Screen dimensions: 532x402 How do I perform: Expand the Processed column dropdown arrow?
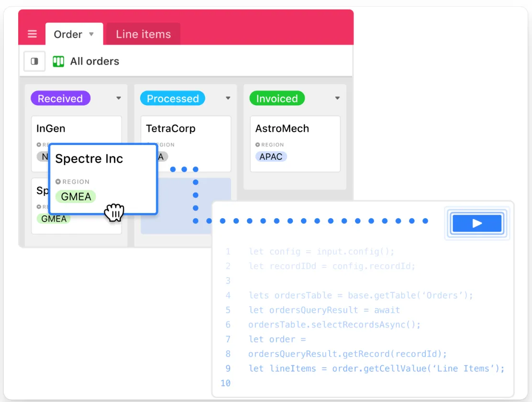tap(228, 98)
